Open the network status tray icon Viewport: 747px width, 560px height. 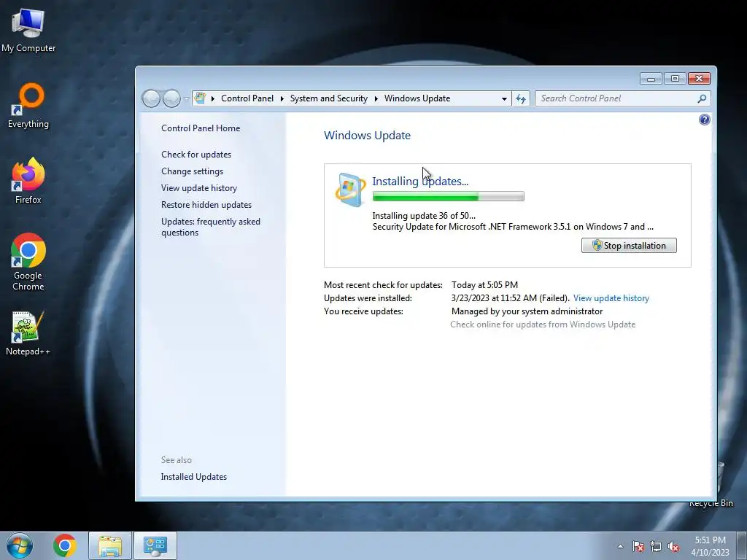(x=656, y=546)
